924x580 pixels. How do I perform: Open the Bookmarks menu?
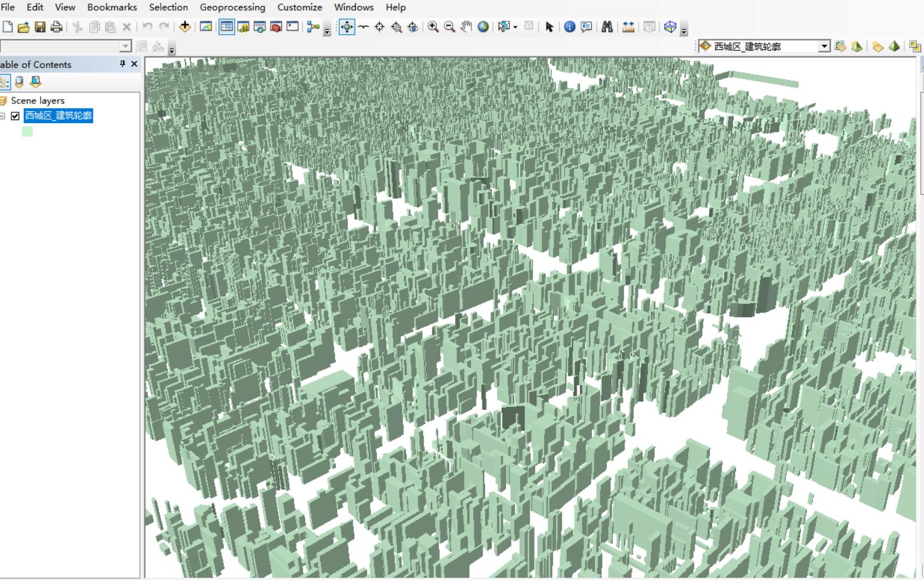(112, 7)
